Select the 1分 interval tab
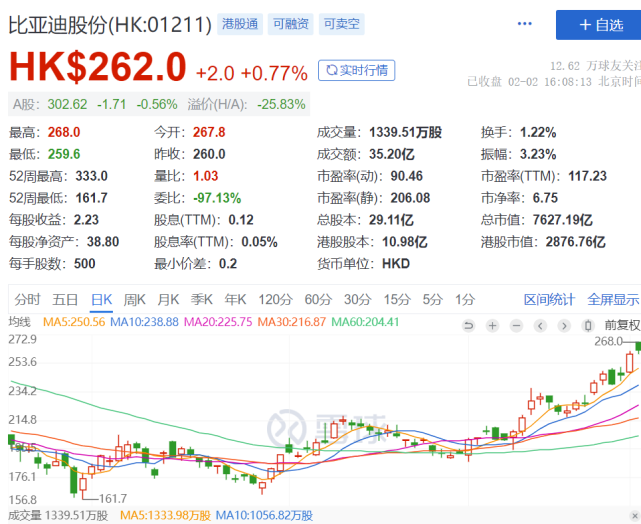The width and height of the screenshot is (641, 524). click(x=464, y=299)
